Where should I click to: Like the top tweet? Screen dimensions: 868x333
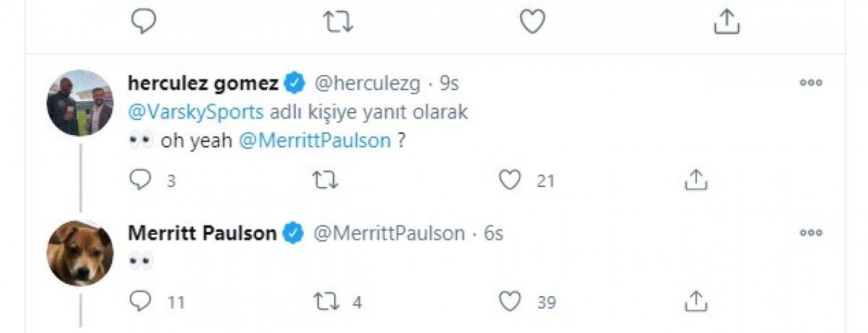click(532, 22)
